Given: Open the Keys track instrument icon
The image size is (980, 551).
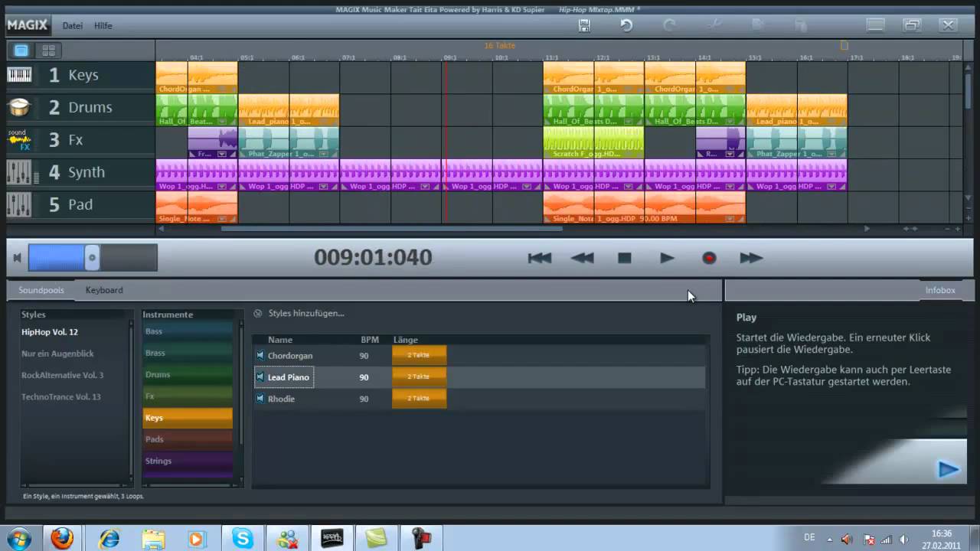Looking at the screenshot, I should (20, 75).
